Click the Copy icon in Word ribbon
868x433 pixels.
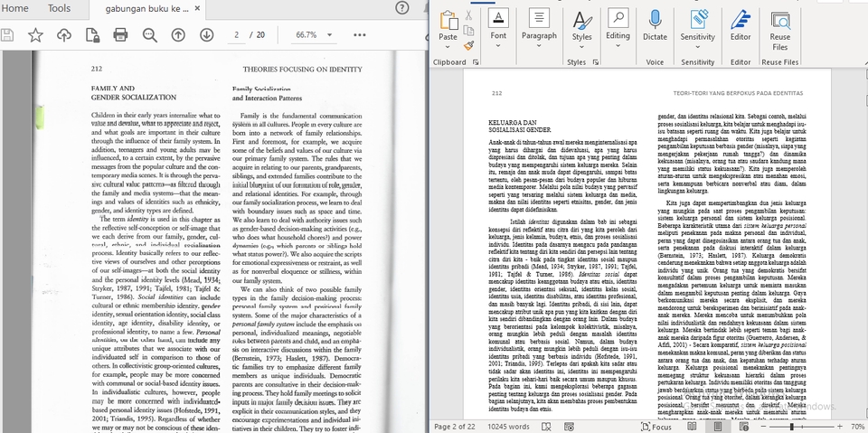[x=469, y=31]
